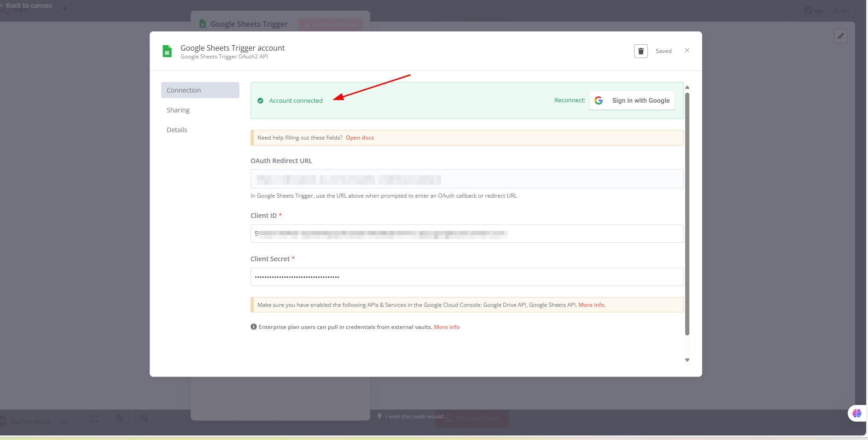Click the Saved status label
The image size is (868, 440).
coord(664,51)
